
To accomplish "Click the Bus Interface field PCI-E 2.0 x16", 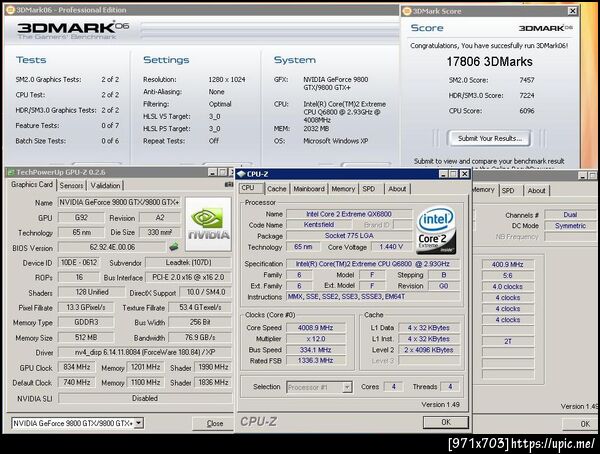I will tap(188, 277).
